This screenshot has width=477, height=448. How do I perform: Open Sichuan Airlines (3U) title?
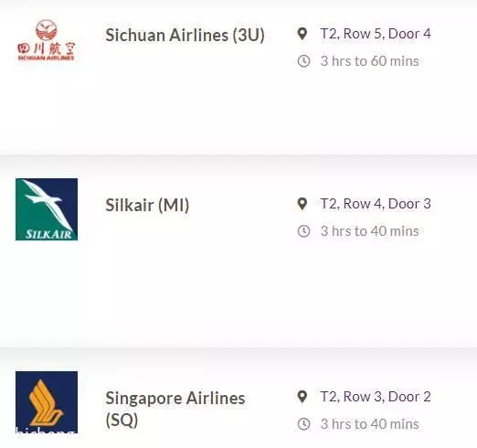pos(185,36)
